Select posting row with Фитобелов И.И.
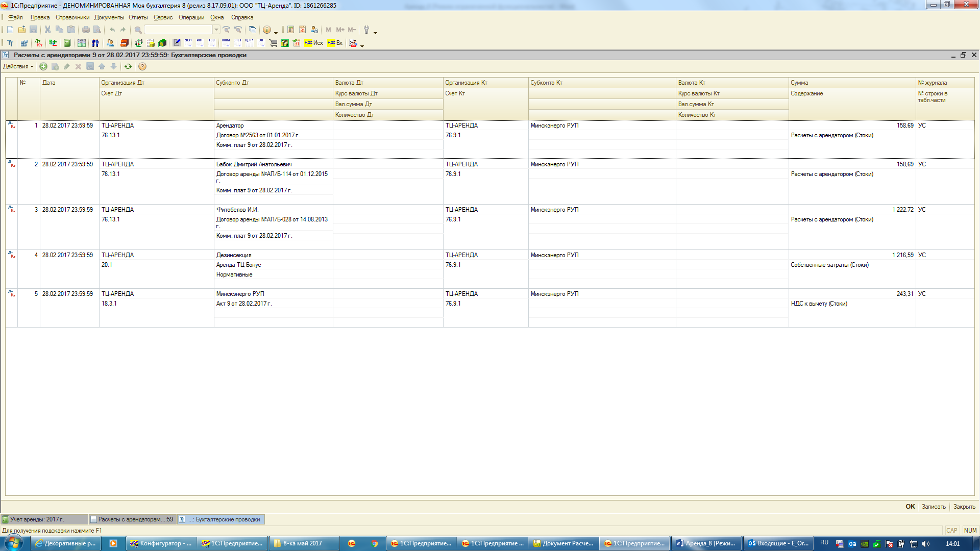Screen dimensions: 980x551 pos(237,210)
